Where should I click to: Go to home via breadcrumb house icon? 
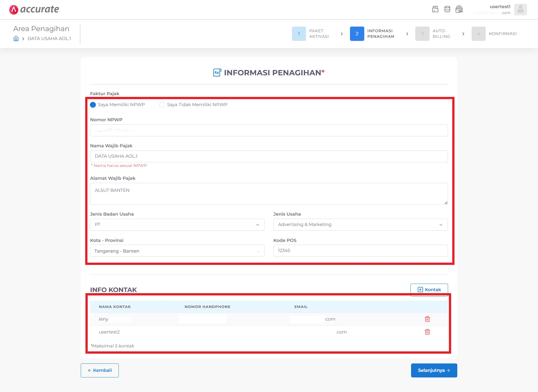(16, 39)
